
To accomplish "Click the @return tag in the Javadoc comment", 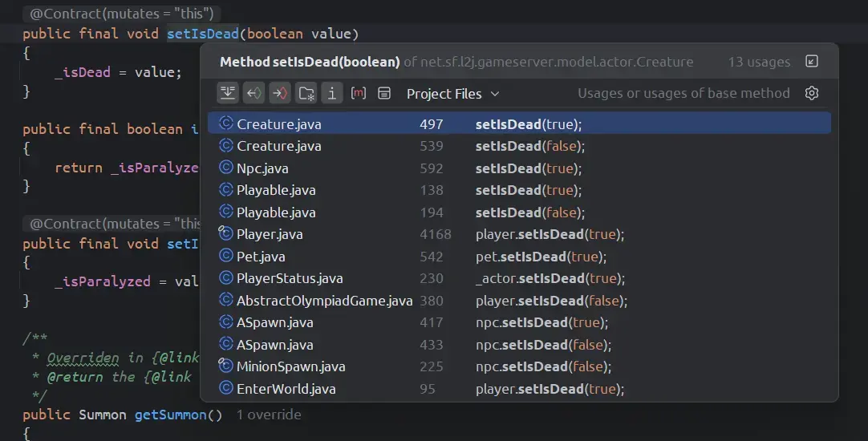I will pos(75,378).
